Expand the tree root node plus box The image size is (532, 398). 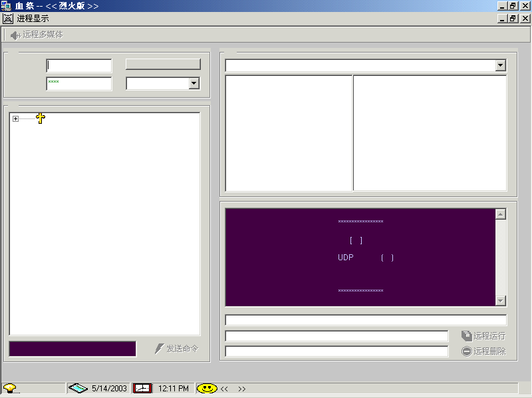(15, 118)
